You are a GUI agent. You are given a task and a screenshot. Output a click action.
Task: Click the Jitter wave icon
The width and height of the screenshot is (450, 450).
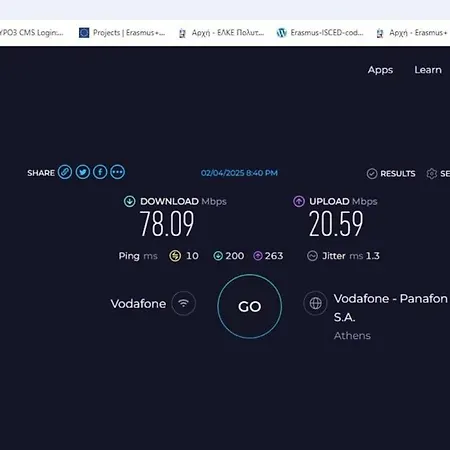(x=312, y=256)
